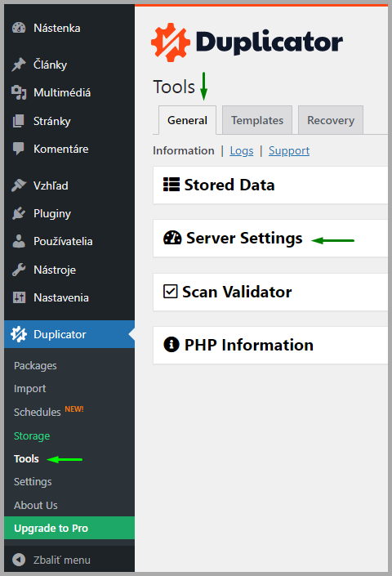Open Vzhľad in the admin menu
Screen dimensions: 392x576
(x=69, y=185)
